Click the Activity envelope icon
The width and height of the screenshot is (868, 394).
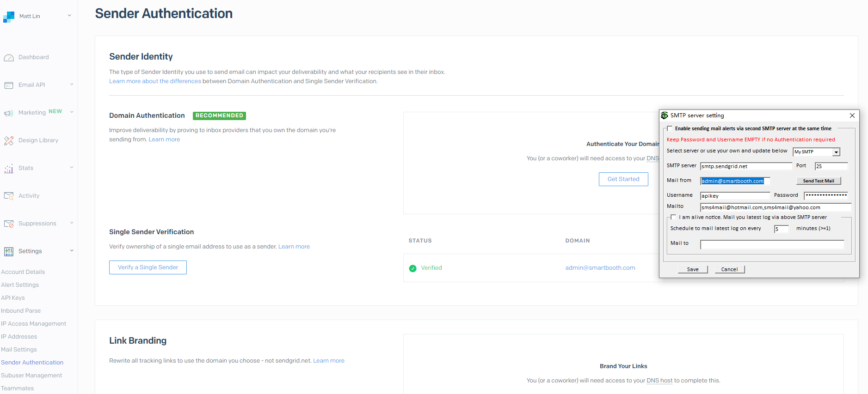9,196
